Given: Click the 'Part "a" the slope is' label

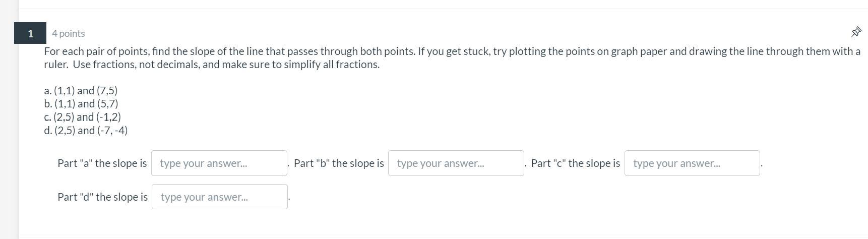Looking at the screenshot, I should point(102,163).
